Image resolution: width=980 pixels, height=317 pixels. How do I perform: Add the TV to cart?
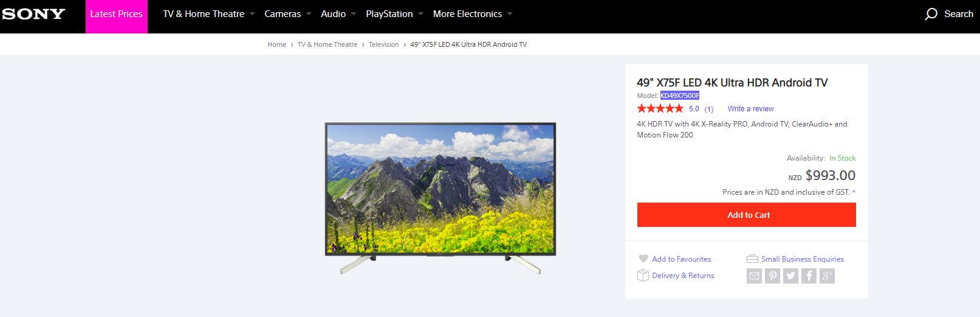(x=746, y=215)
